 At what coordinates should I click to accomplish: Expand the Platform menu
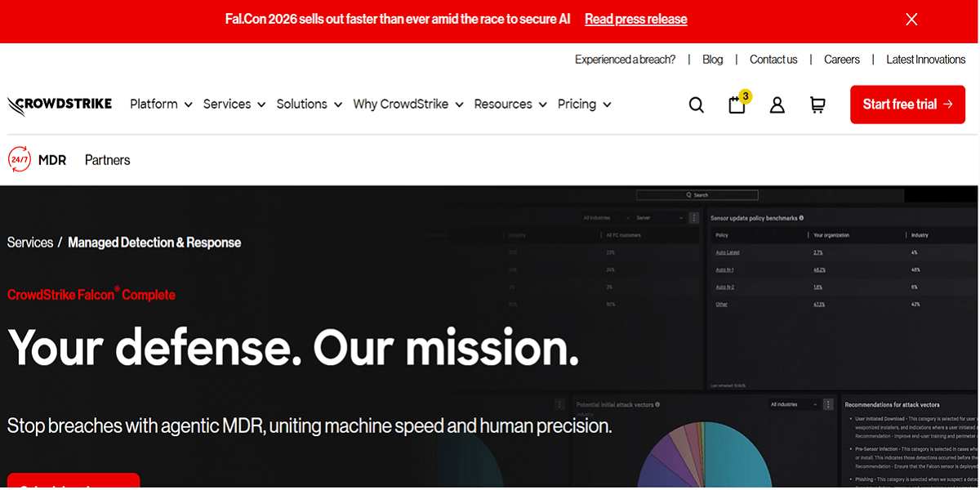click(x=161, y=104)
